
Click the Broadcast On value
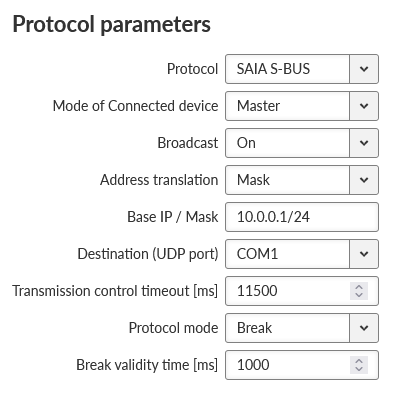[x=246, y=143]
